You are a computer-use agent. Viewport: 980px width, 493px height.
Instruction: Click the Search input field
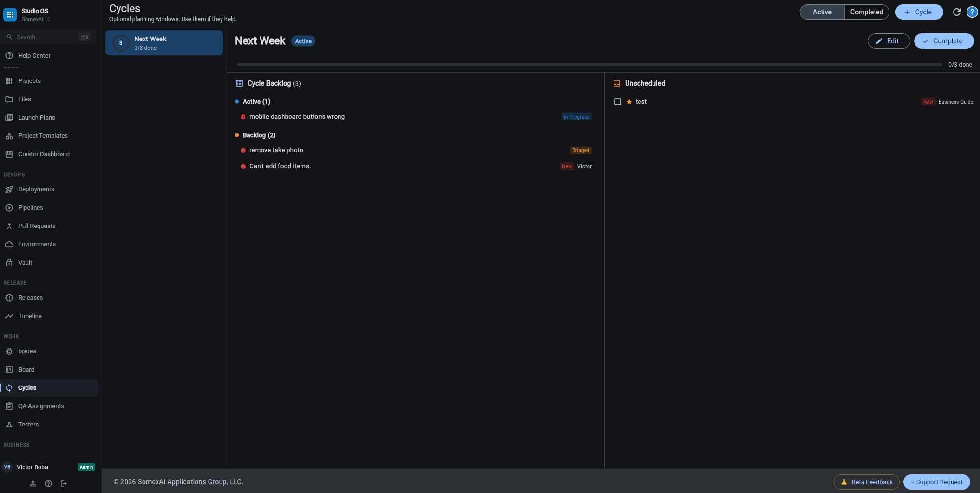pyautogui.click(x=43, y=37)
